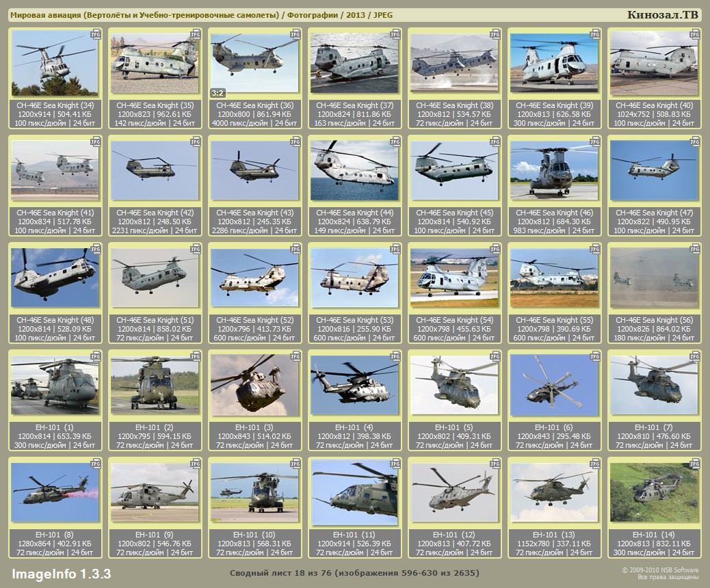Click the JPG icon on EH-101 (14) thumbnail
The height and width of the screenshot is (588, 710).
695,464
